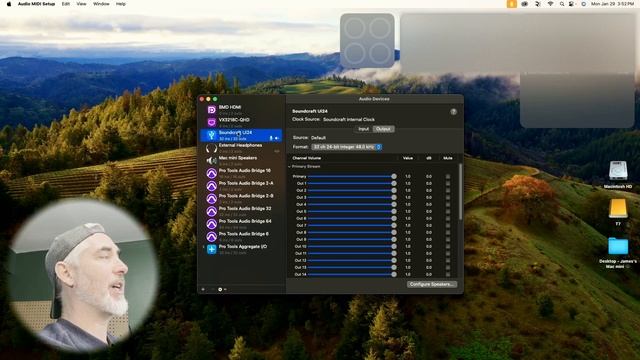Click the Configure Speakers button
This screenshot has width=640, height=360.
(432, 284)
